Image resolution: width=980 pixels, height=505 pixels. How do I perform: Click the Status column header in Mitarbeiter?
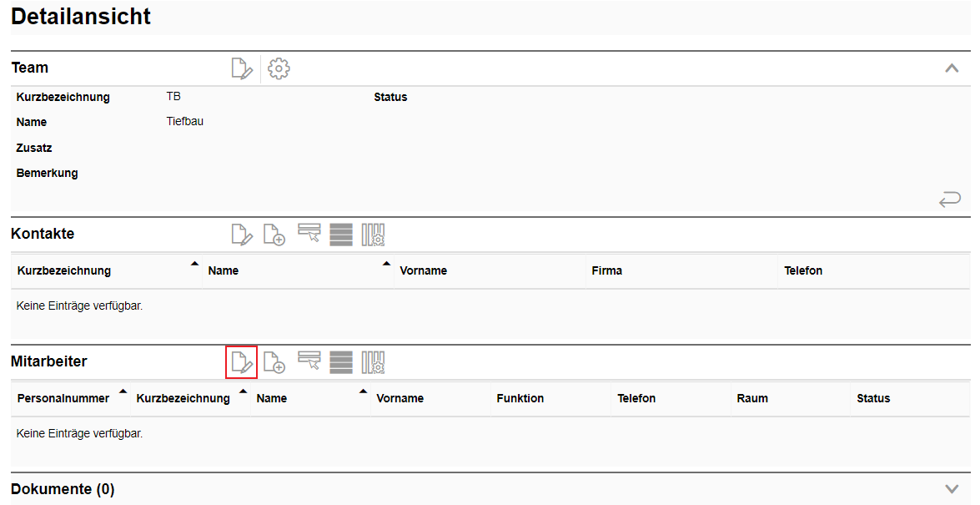tap(873, 398)
